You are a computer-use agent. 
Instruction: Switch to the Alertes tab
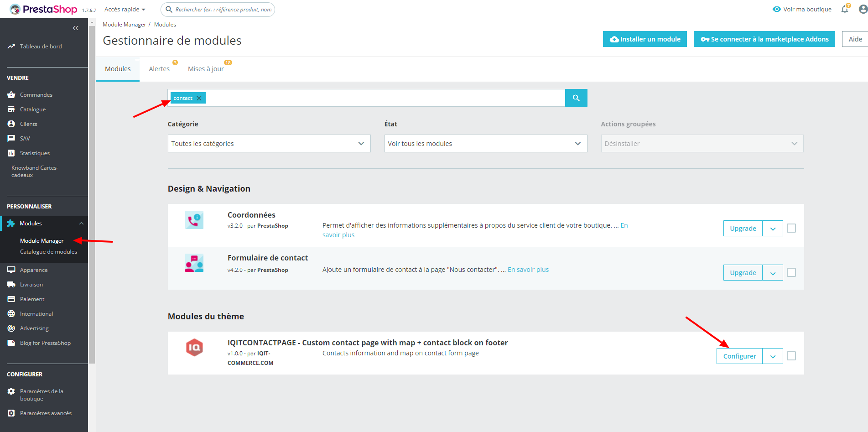(x=159, y=69)
